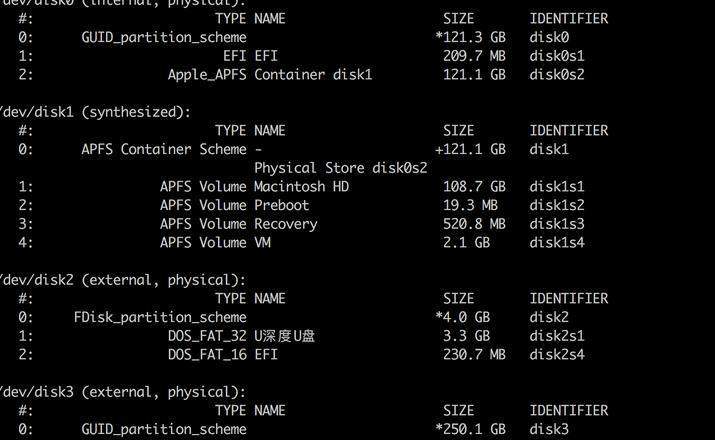
Task: Click the /dev/disk1 (synthesized) header
Action: point(95,112)
